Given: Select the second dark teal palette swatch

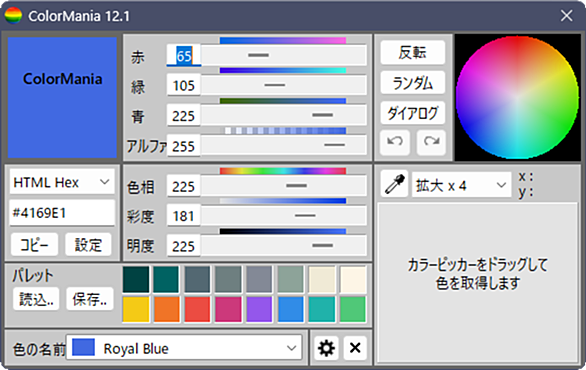Looking at the screenshot, I should point(167,279).
